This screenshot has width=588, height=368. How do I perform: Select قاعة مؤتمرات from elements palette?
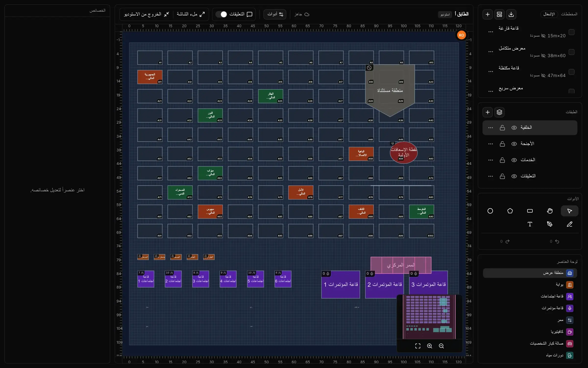point(530,308)
